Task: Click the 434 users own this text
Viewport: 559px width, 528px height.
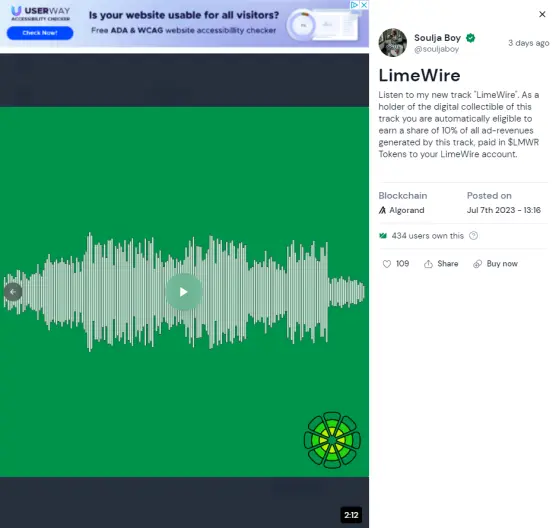Action: point(427,236)
